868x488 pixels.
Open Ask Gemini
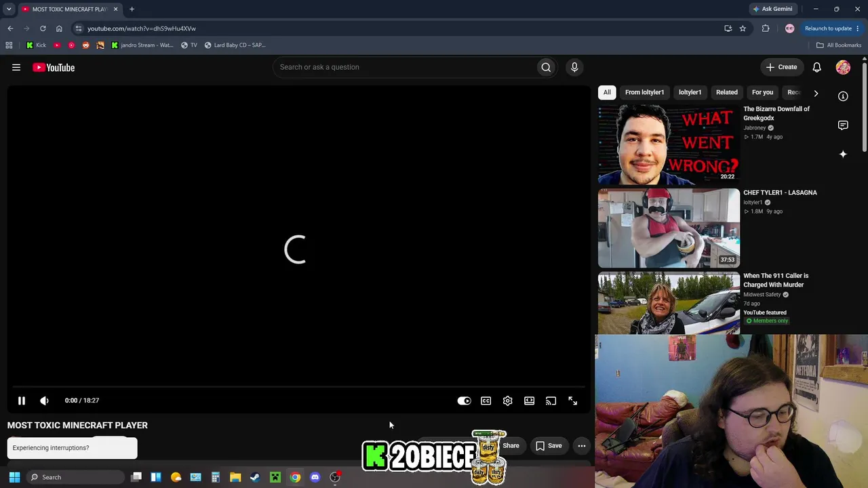tap(772, 9)
